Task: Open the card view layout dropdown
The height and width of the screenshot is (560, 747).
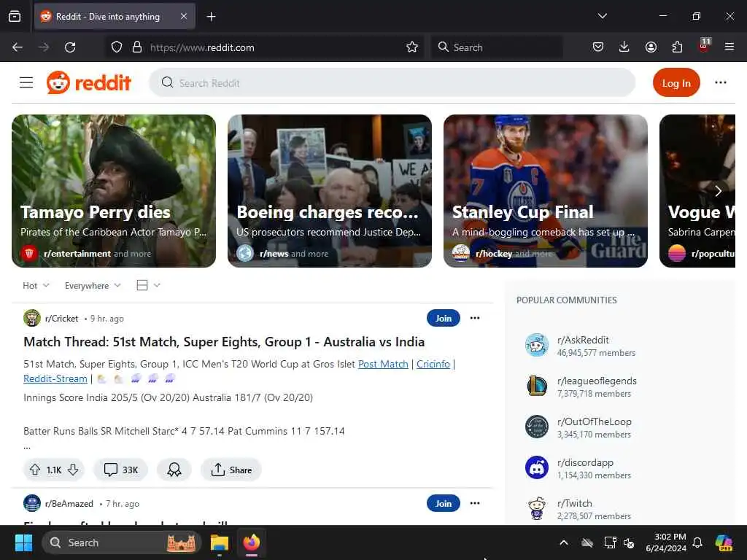Action: [148, 285]
